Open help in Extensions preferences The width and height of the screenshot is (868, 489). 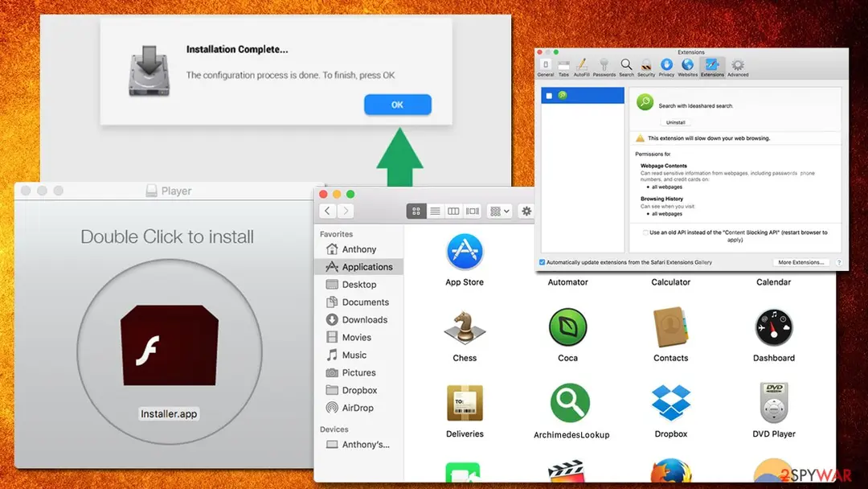tap(838, 262)
